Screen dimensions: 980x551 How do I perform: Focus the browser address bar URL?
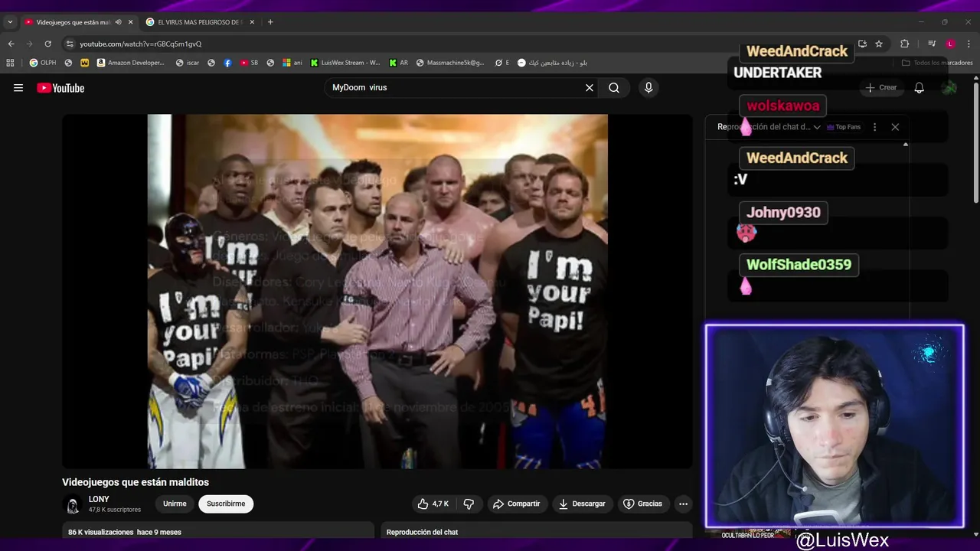[x=141, y=44]
